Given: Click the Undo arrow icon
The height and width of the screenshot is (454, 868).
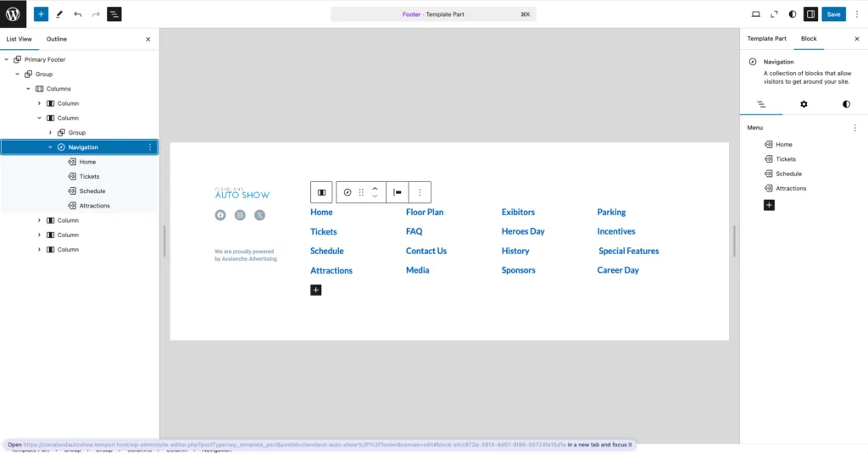Looking at the screenshot, I should pyautogui.click(x=78, y=14).
